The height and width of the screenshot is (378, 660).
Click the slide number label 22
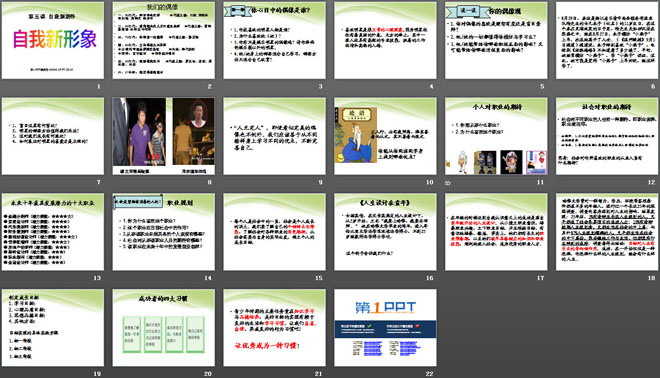pyautogui.click(x=429, y=373)
